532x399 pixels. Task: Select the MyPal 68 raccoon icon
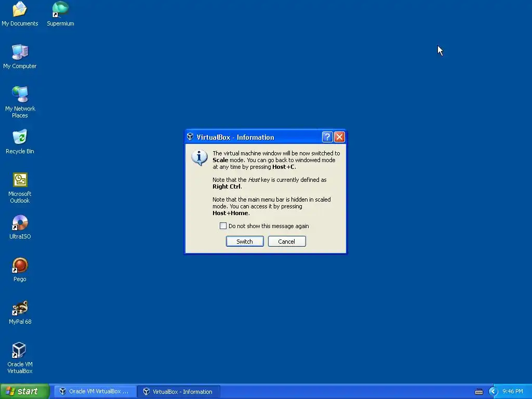tap(20, 308)
